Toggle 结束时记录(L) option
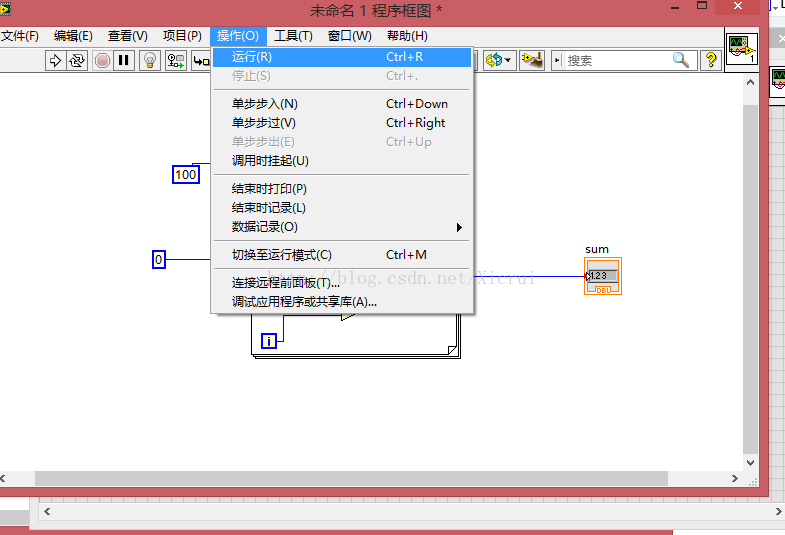The image size is (785, 535). coord(342,208)
